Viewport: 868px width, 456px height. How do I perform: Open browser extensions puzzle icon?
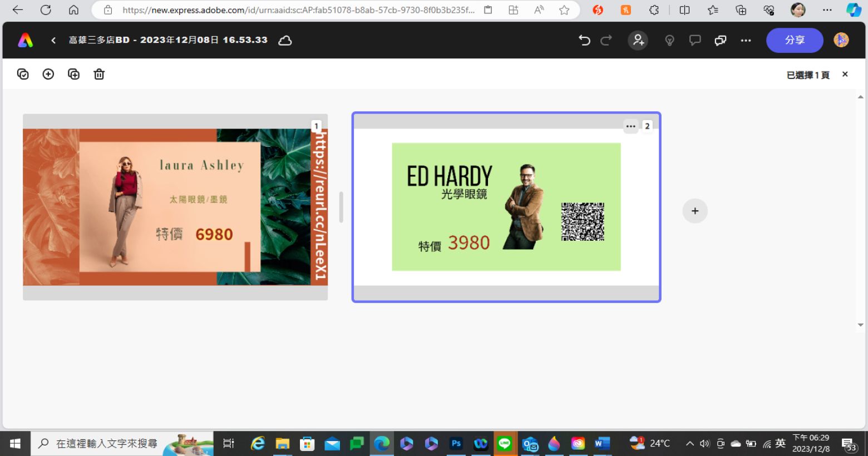654,10
